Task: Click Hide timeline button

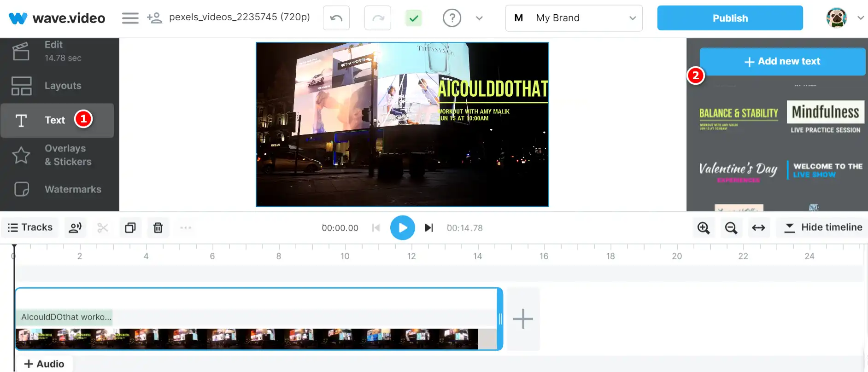Action: click(822, 227)
